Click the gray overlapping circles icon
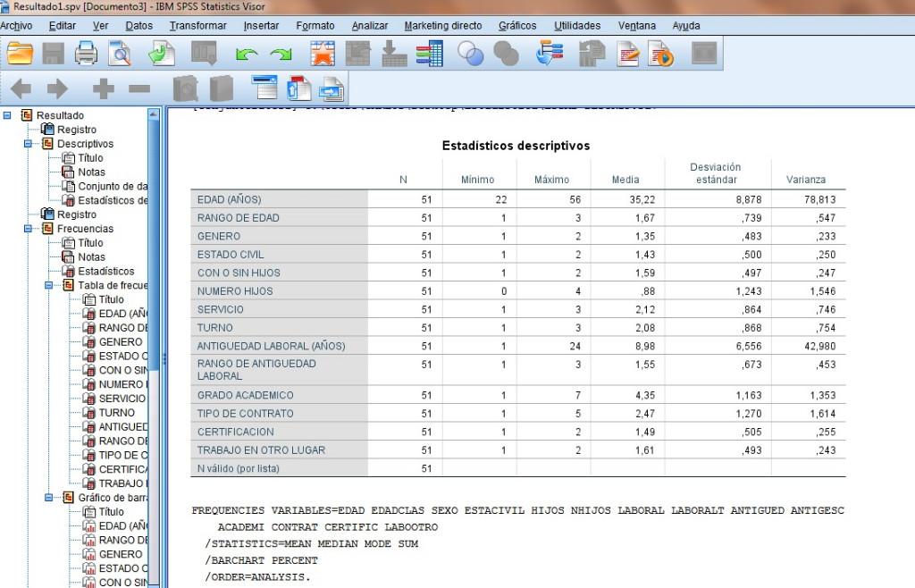Screen dimensions: 915x588 [x=506, y=54]
